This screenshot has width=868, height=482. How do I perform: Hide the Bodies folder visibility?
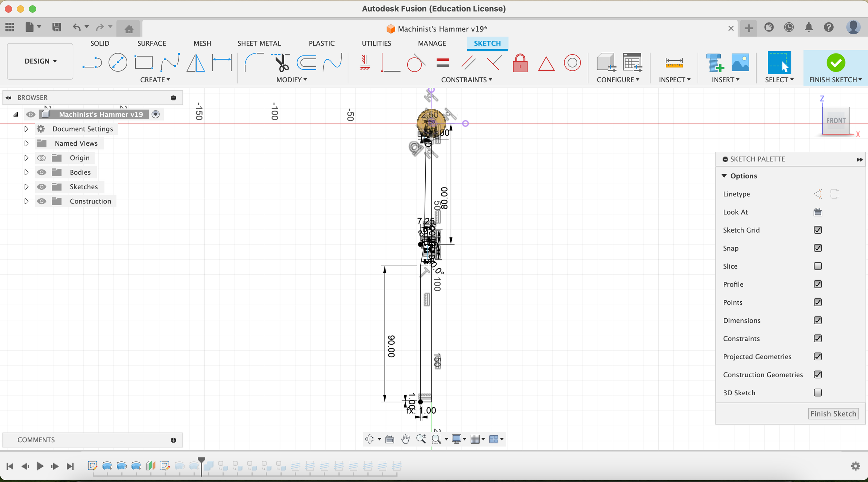click(42, 172)
